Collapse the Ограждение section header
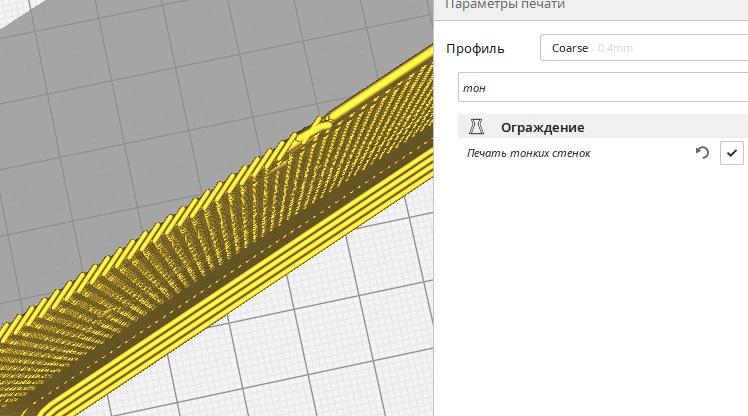 [x=603, y=127]
